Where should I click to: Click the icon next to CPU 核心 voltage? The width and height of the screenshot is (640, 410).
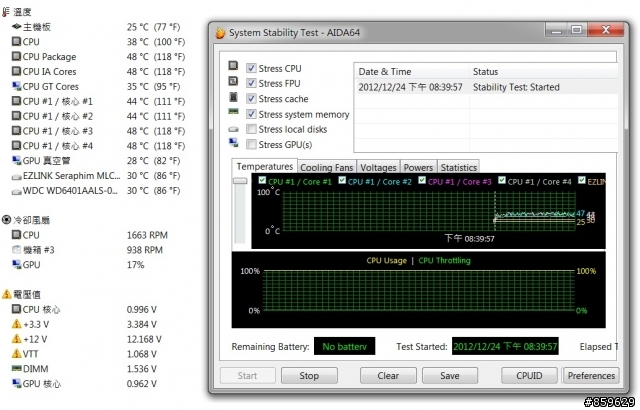point(16,309)
